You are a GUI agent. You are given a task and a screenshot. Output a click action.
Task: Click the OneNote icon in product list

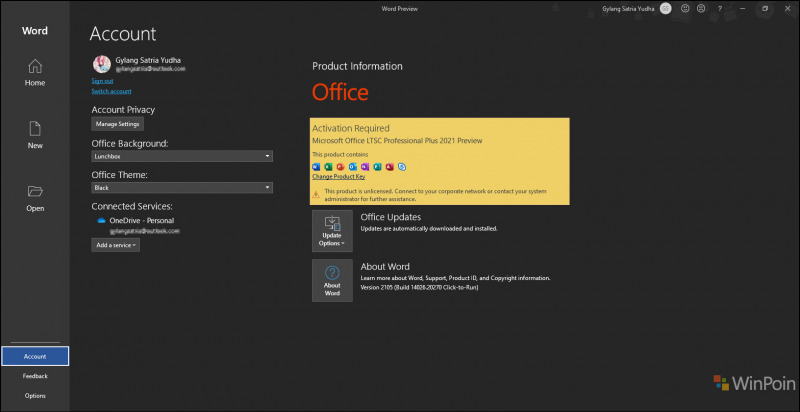365,167
